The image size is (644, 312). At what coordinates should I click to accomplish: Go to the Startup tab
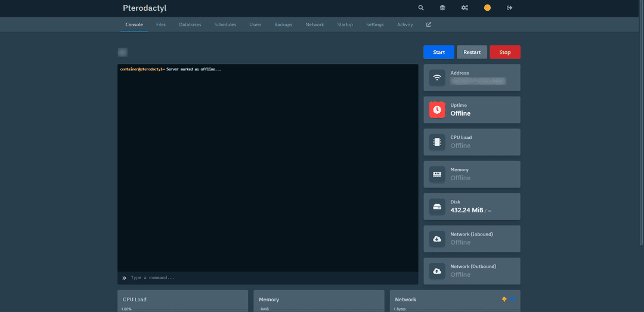coord(345,25)
